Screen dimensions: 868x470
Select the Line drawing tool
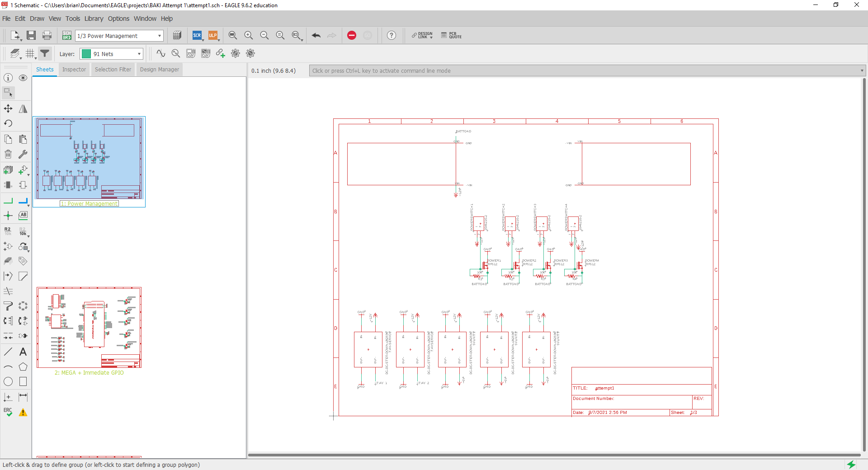[8, 352]
